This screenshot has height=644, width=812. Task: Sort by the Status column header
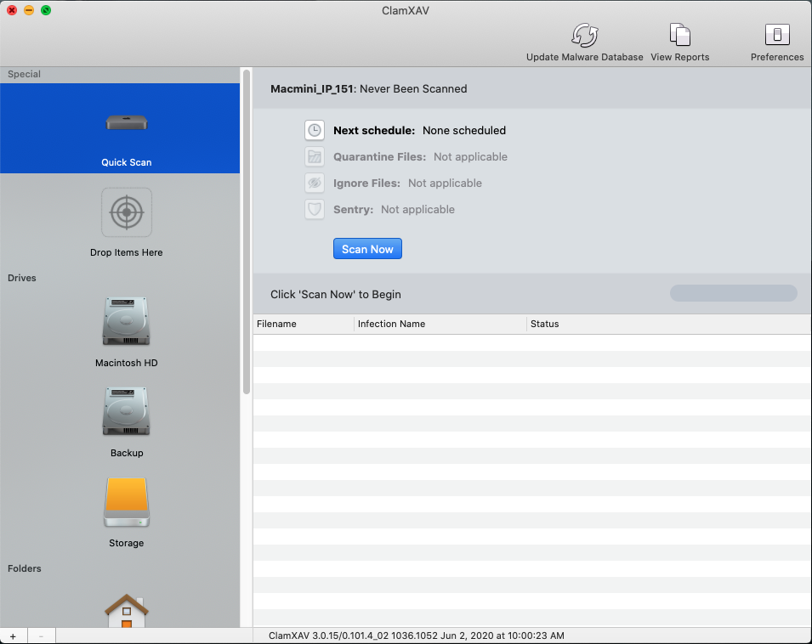point(669,324)
